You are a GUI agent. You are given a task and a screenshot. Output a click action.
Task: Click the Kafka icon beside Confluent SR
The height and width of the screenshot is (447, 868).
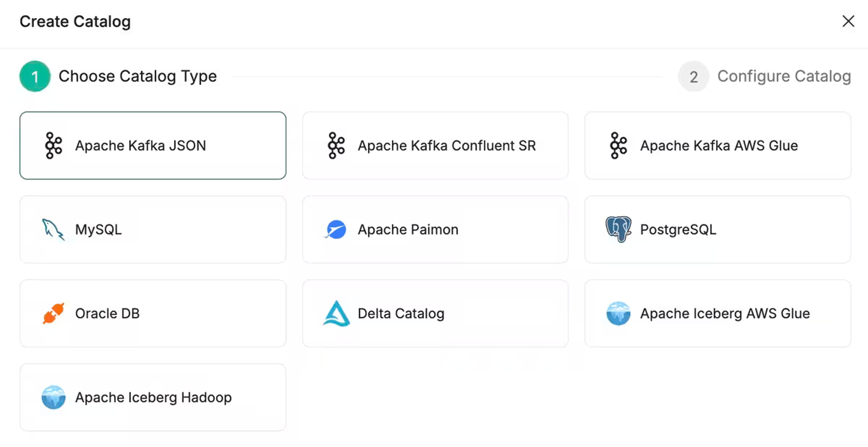[x=336, y=146]
